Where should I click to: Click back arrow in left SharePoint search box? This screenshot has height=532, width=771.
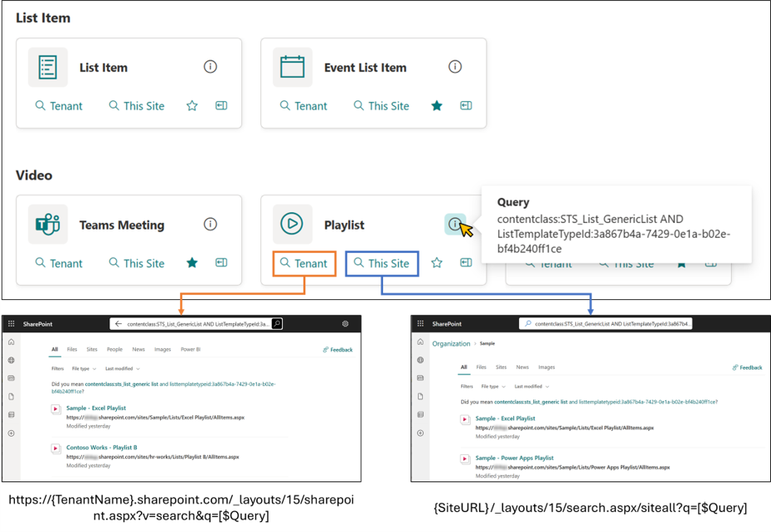click(x=118, y=323)
